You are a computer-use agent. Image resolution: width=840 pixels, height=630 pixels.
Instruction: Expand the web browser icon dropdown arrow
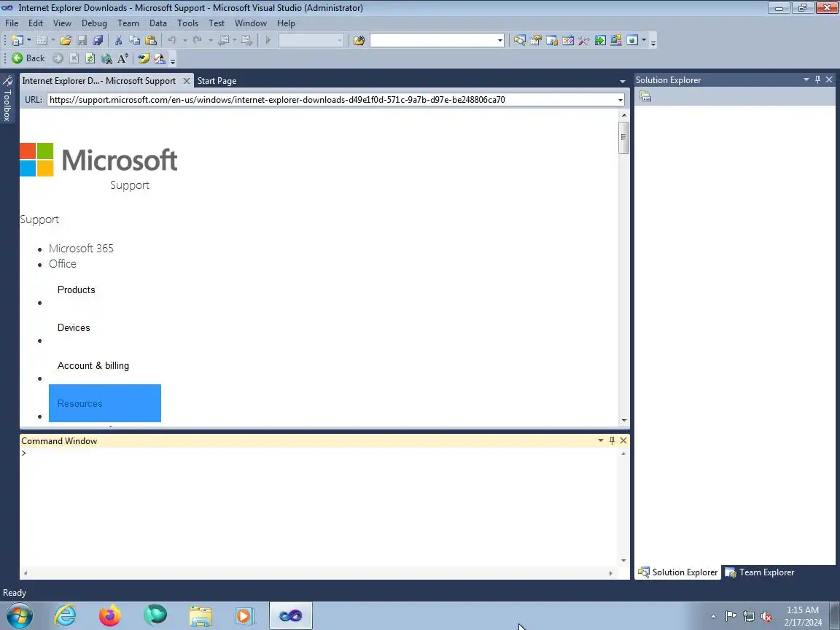[x=644, y=40]
